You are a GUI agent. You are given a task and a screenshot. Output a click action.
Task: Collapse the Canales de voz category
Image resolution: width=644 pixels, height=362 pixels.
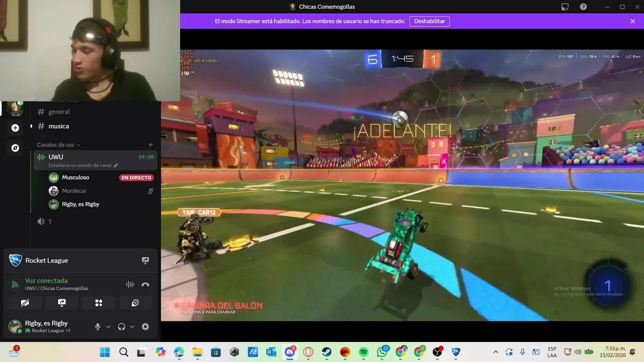point(58,145)
